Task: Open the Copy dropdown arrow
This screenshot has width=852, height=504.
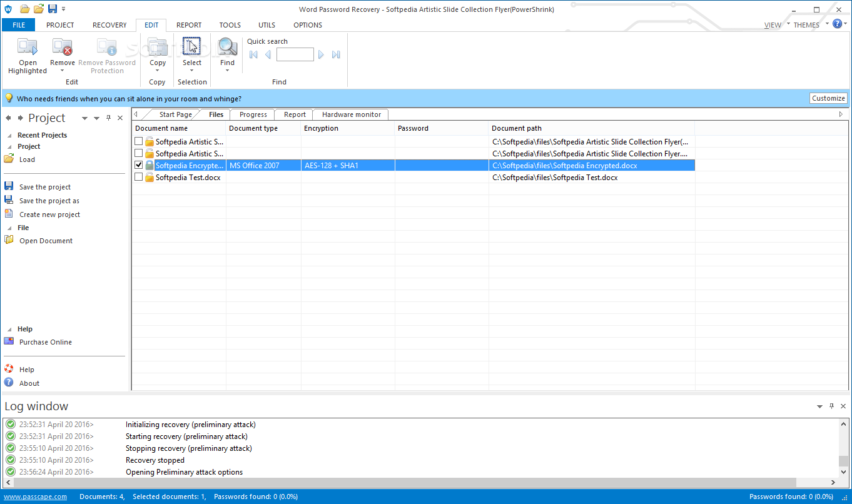Action: click(158, 70)
